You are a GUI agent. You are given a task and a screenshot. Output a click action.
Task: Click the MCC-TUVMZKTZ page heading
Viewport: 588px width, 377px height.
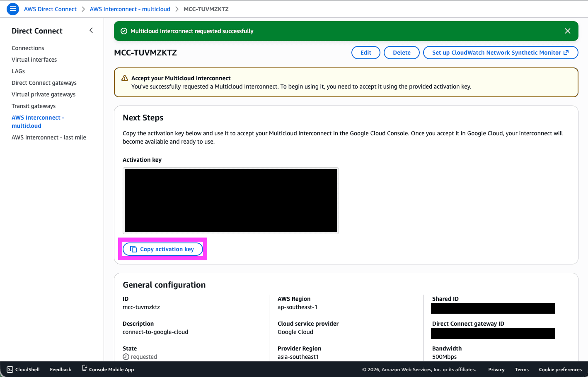coord(145,53)
